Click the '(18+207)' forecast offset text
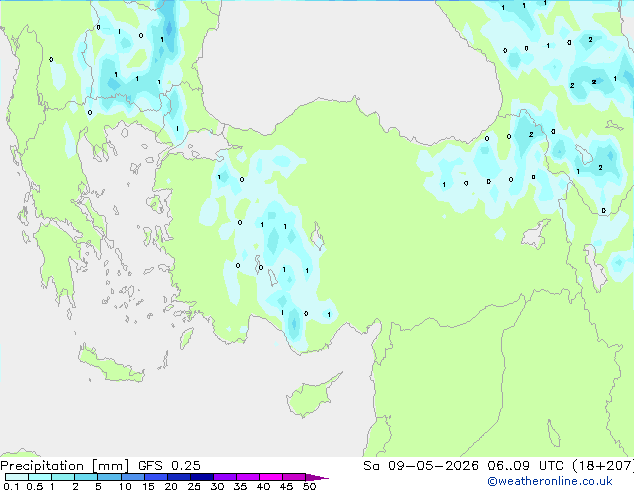The height and width of the screenshot is (490, 634). click(x=603, y=466)
